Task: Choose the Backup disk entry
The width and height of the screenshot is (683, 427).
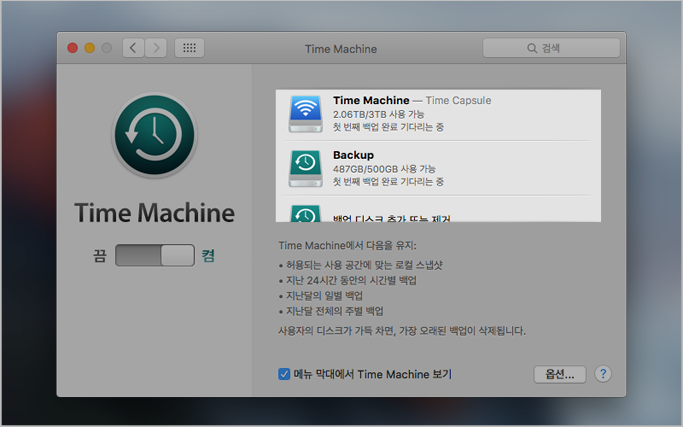Action: pyautogui.click(x=438, y=168)
